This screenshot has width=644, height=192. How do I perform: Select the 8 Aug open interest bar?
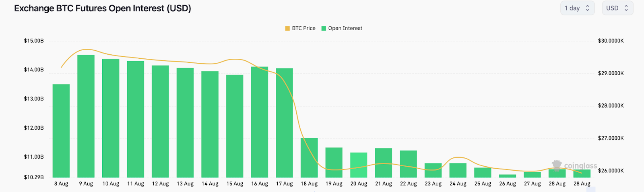coord(61,131)
